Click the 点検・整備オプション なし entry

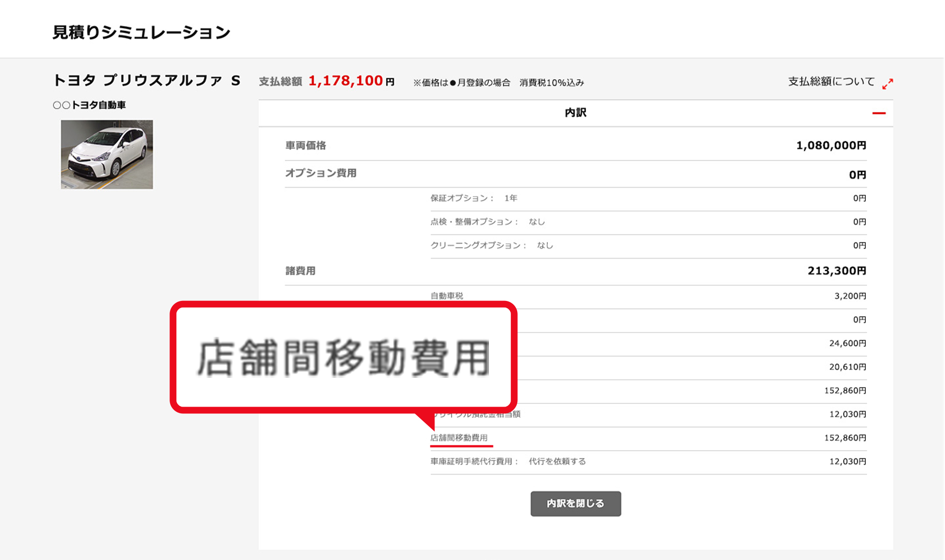(487, 222)
